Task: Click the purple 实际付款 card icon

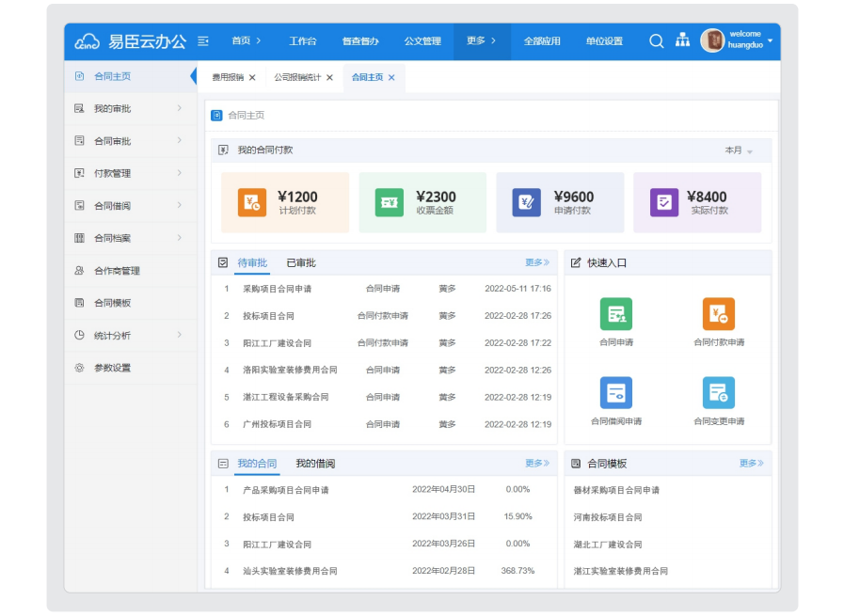Action: pyautogui.click(x=664, y=202)
